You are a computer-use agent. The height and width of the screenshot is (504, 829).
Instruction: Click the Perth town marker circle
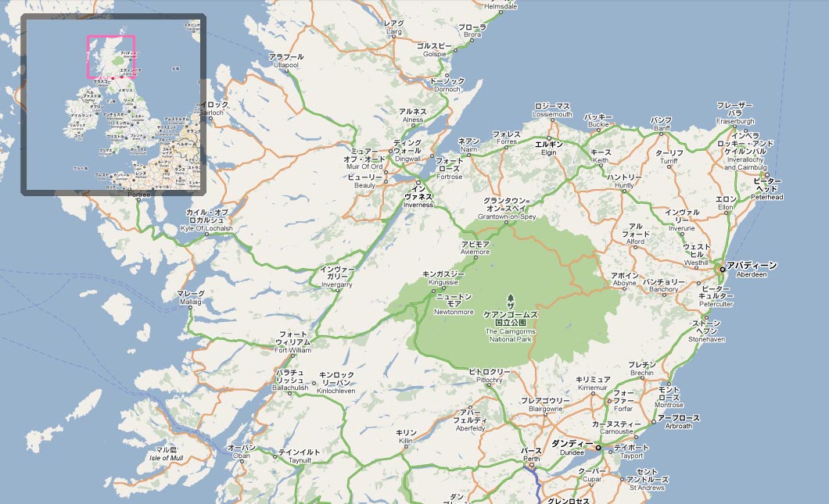click(531, 464)
